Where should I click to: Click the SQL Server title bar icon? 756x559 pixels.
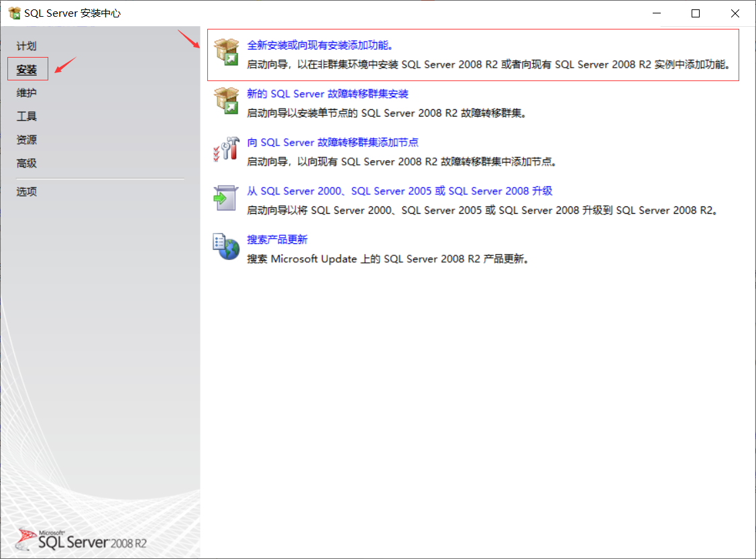pos(15,13)
